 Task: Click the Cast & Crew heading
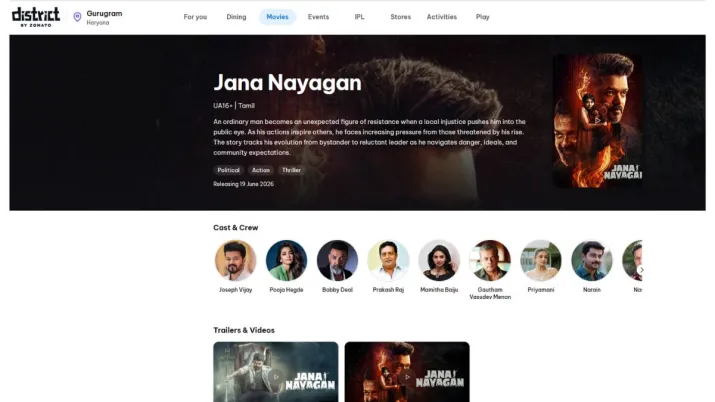pos(236,227)
